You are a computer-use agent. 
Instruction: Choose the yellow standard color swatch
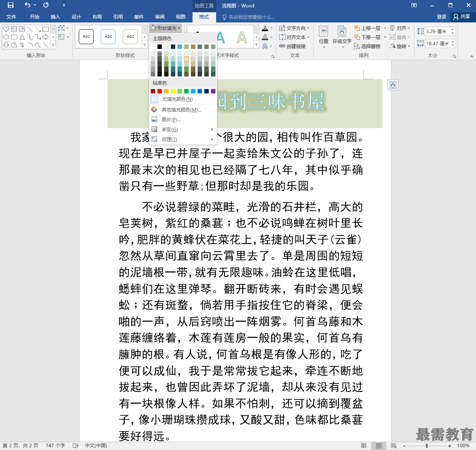(x=173, y=91)
